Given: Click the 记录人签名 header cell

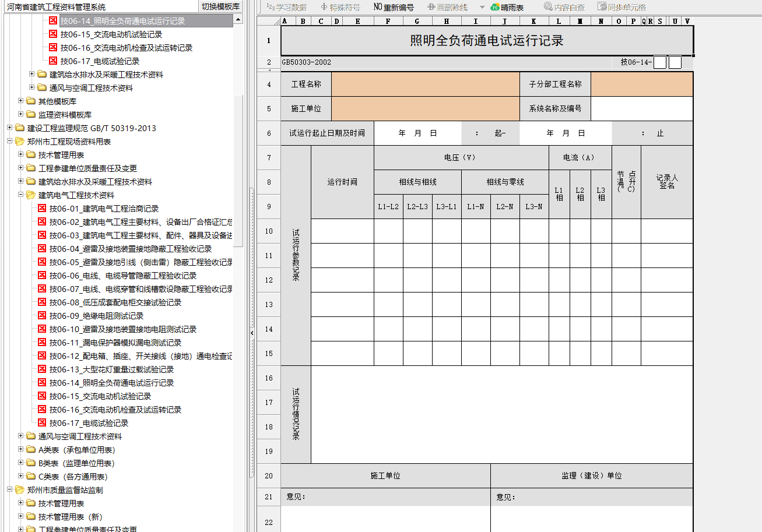Looking at the screenshot, I should pos(667,182).
